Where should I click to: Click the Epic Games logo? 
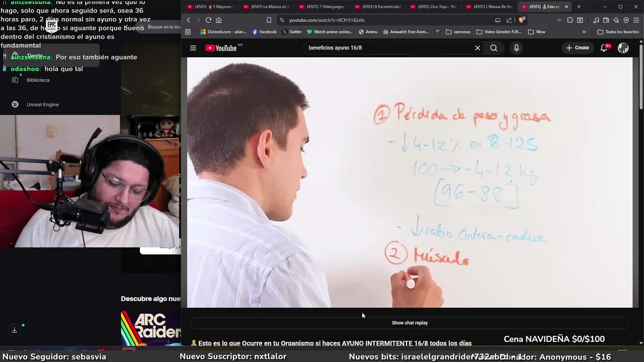[51, 26]
